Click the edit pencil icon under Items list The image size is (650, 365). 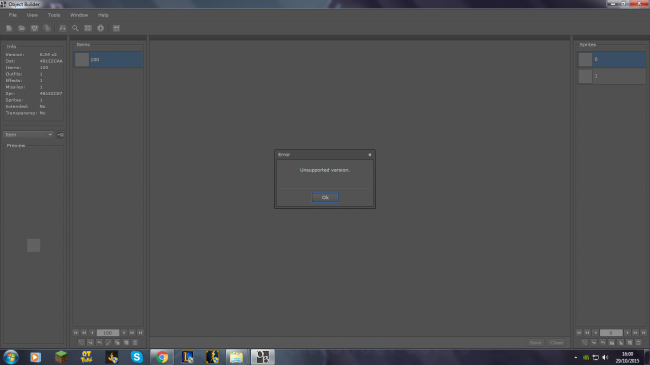click(x=108, y=343)
